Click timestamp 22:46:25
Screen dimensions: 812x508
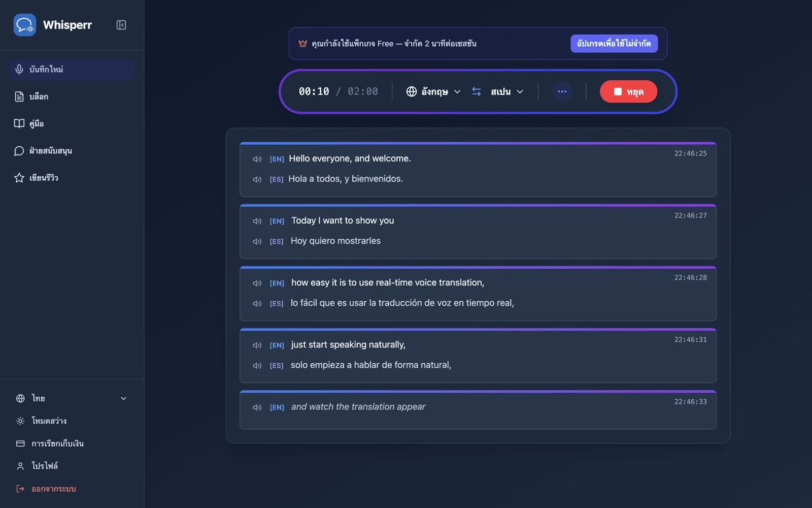tap(690, 153)
